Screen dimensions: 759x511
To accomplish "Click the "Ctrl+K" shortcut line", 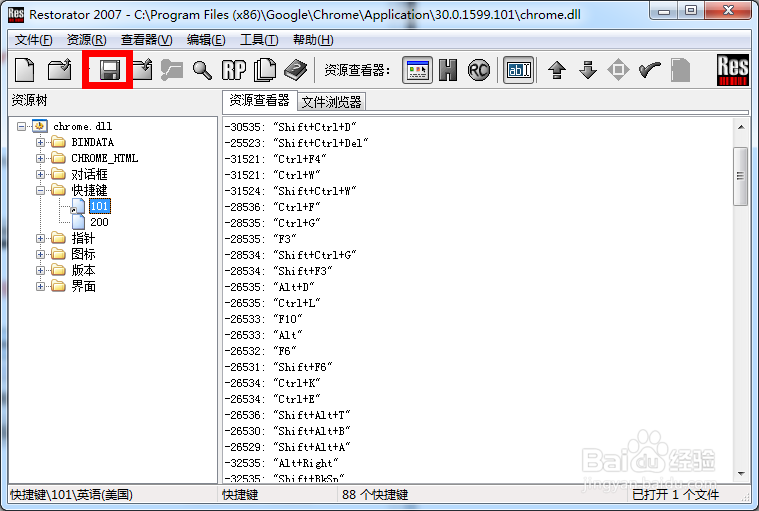I will tap(272, 383).
